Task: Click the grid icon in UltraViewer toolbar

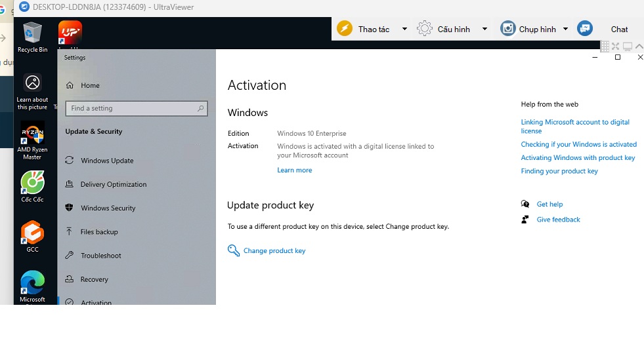Action: click(x=605, y=47)
